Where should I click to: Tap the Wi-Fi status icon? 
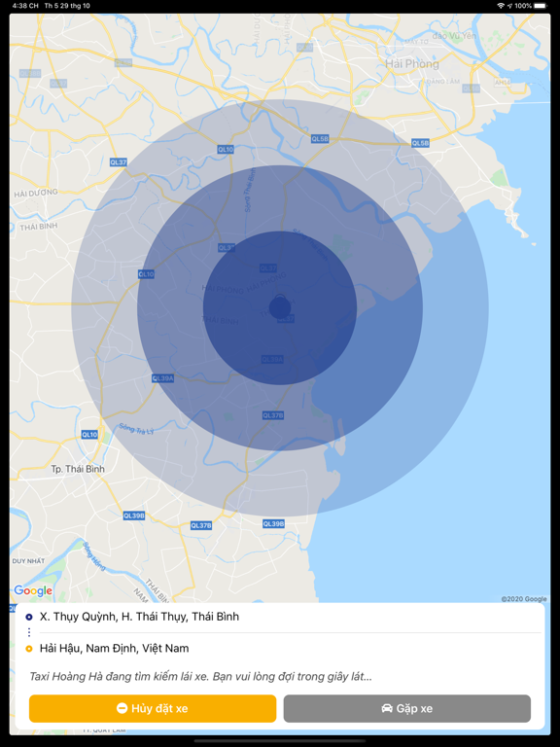(501, 6)
